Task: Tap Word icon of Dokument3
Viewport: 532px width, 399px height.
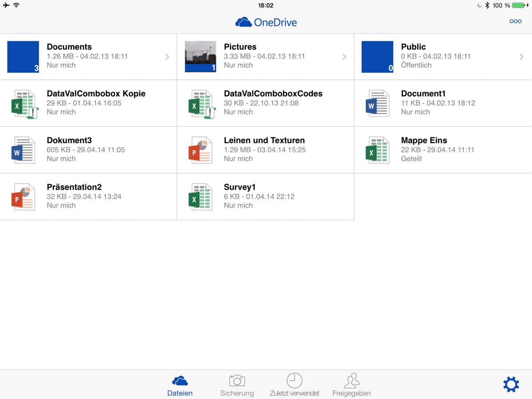Action: [23, 150]
